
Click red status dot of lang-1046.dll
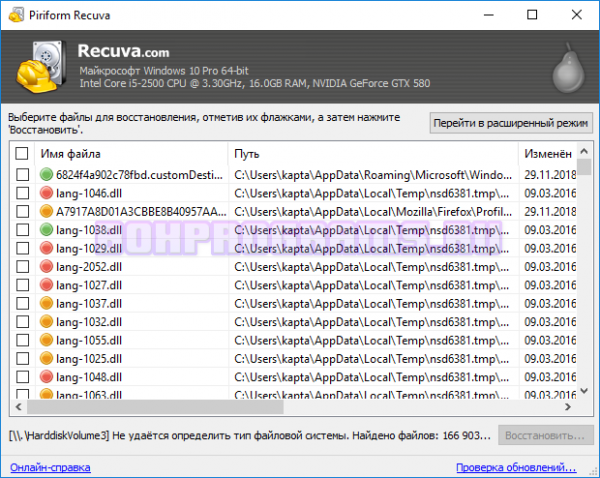46,193
